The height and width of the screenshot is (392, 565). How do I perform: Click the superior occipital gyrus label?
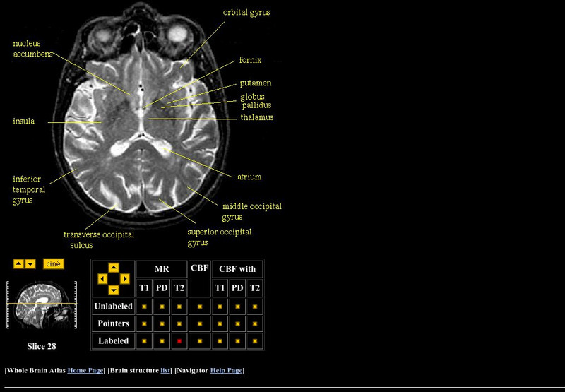[220, 237]
